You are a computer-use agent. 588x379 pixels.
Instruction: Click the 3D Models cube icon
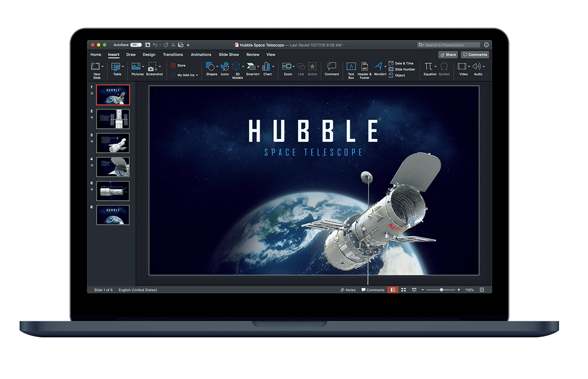coord(236,66)
